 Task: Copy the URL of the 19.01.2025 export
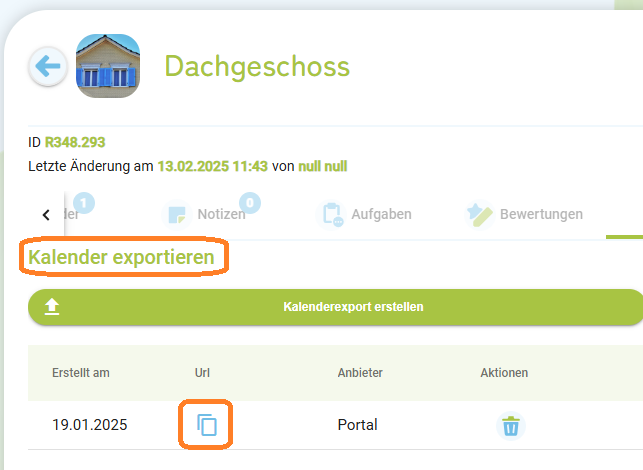207,424
